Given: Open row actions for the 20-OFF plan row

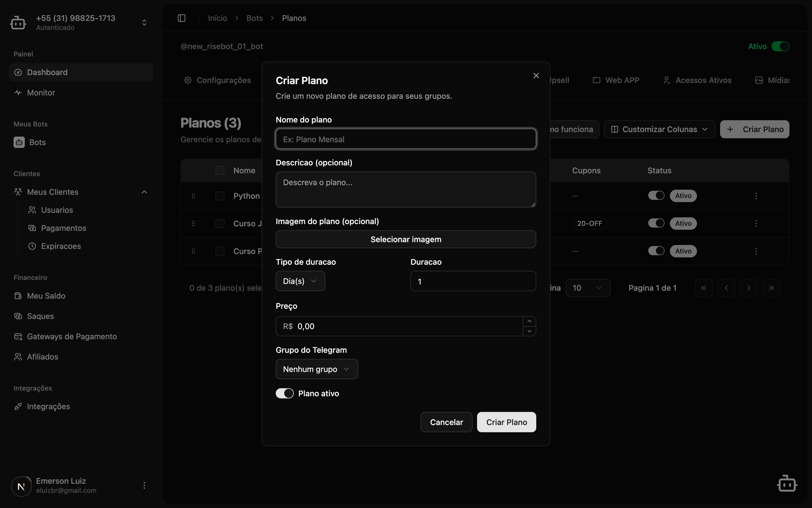Looking at the screenshot, I should (x=756, y=224).
